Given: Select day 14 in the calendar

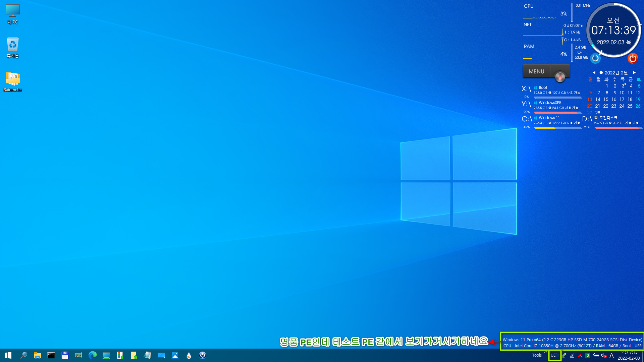Looking at the screenshot, I should (x=598, y=99).
